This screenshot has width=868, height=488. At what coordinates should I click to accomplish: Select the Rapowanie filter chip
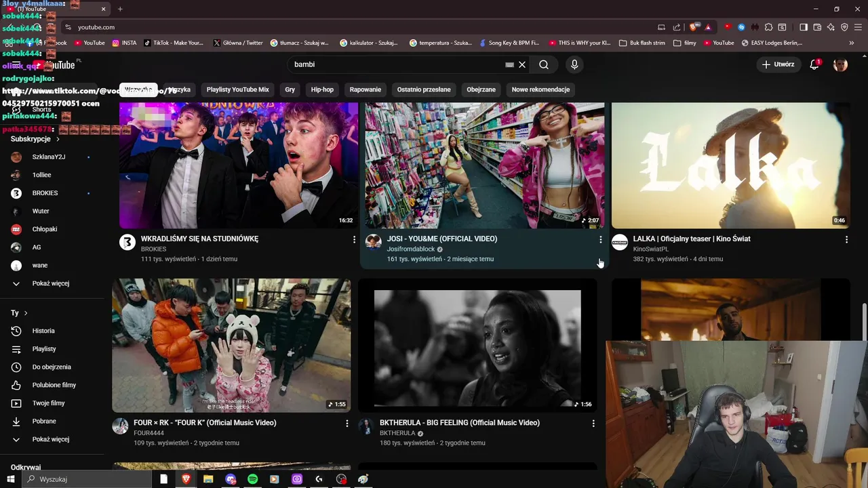point(366,89)
